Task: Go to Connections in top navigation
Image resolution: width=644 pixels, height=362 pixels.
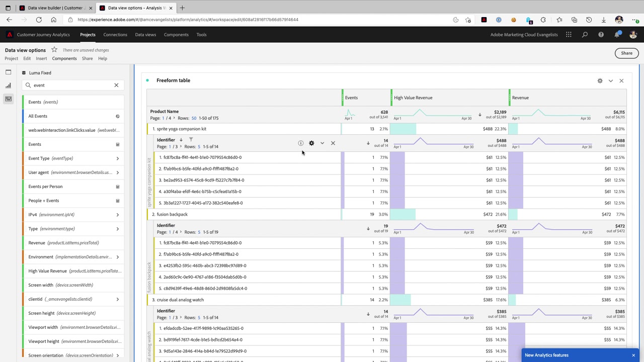Action: pyautogui.click(x=115, y=35)
